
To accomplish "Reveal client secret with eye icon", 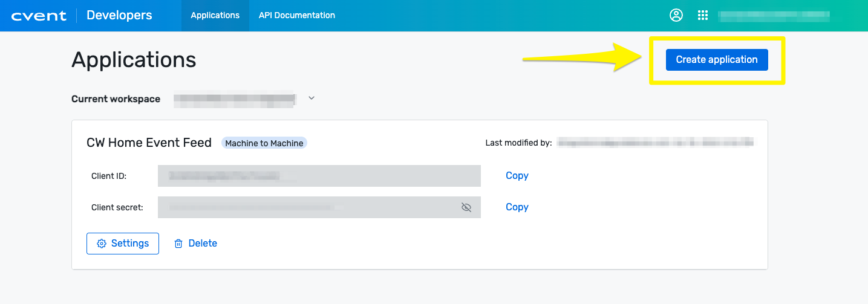I will (x=466, y=207).
